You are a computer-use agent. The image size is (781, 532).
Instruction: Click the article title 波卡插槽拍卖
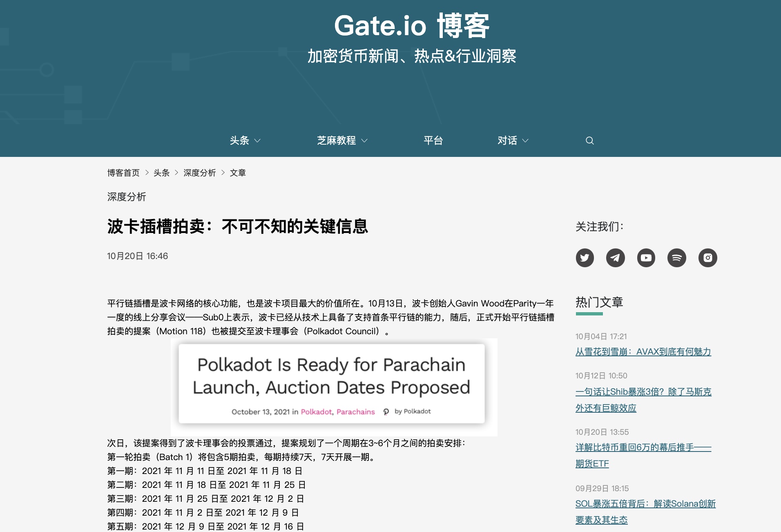[238, 226]
